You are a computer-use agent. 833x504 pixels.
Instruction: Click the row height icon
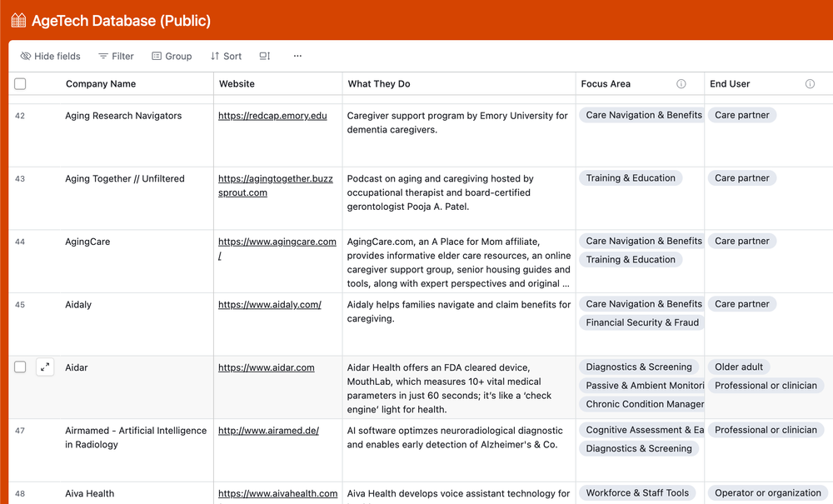click(x=265, y=57)
